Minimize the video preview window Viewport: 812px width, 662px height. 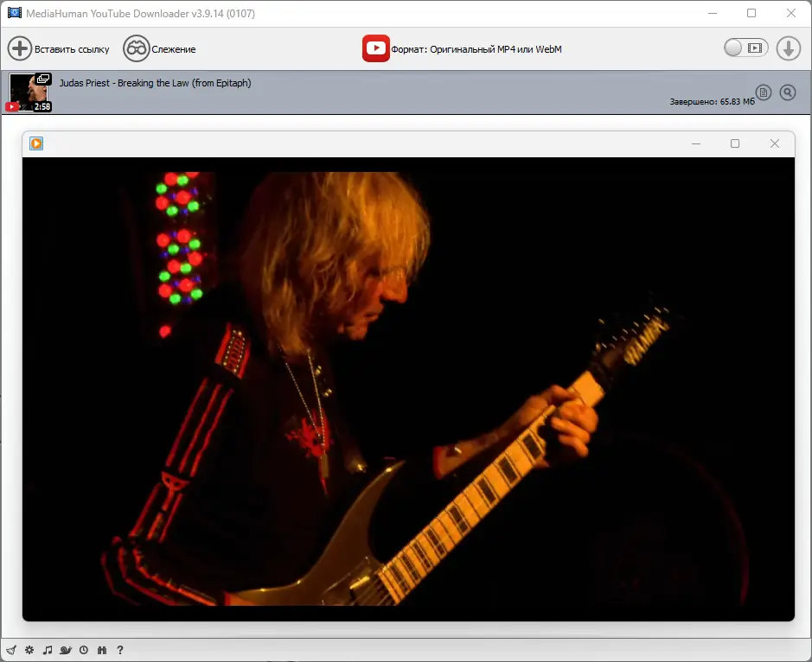[696, 143]
